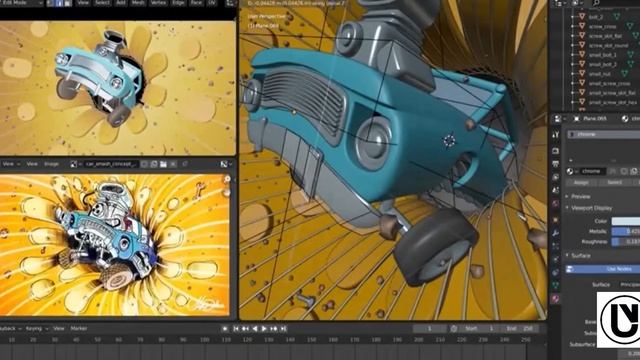Select face selection mode icon
Screen dimensions: 640x360
(68, 3)
